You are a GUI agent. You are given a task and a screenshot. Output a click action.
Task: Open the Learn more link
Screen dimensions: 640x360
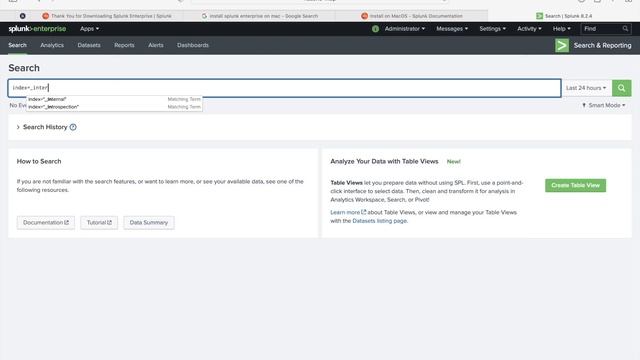348,212
